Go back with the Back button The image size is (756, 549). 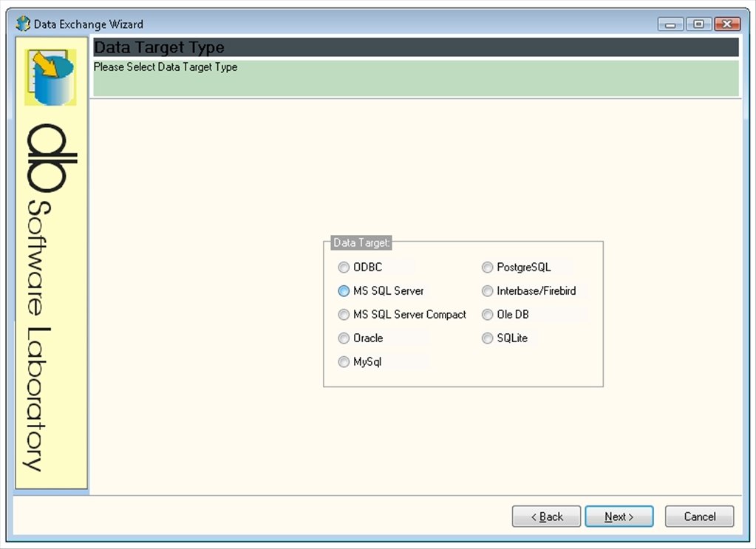[546, 516]
